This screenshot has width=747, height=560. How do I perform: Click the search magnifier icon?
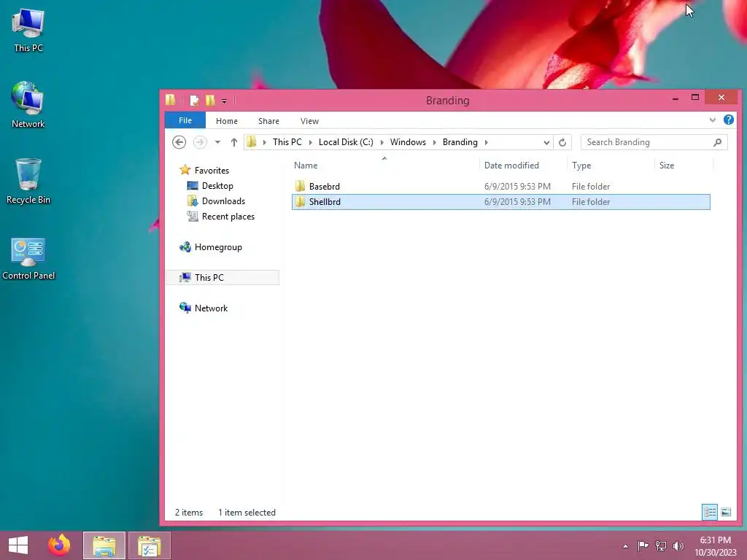pos(718,142)
